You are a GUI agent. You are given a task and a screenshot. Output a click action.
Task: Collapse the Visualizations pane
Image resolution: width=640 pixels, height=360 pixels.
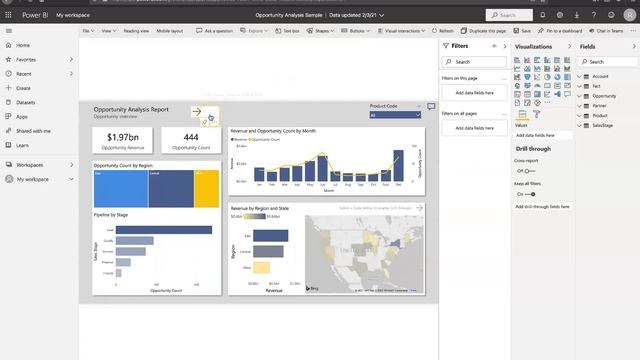[x=569, y=47]
